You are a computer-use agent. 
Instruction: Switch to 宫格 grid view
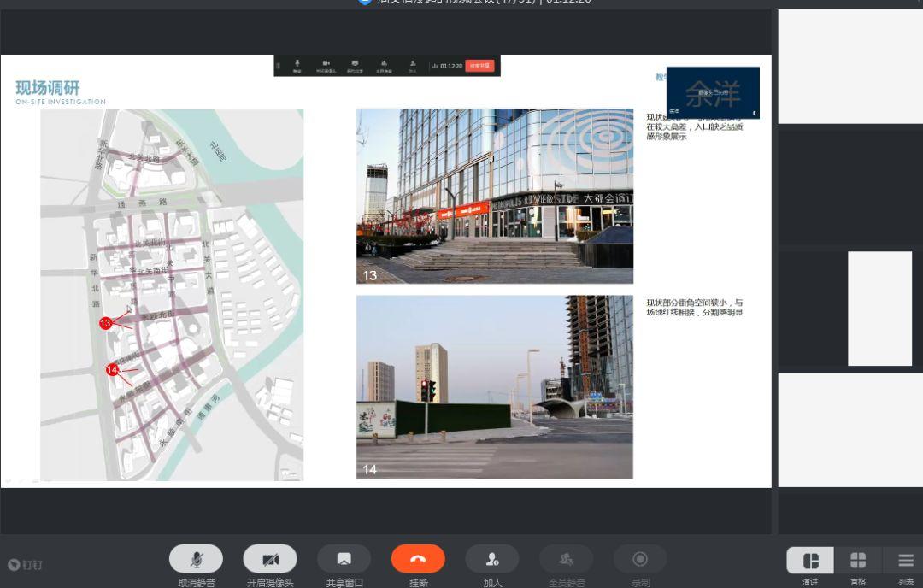coord(858,561)
